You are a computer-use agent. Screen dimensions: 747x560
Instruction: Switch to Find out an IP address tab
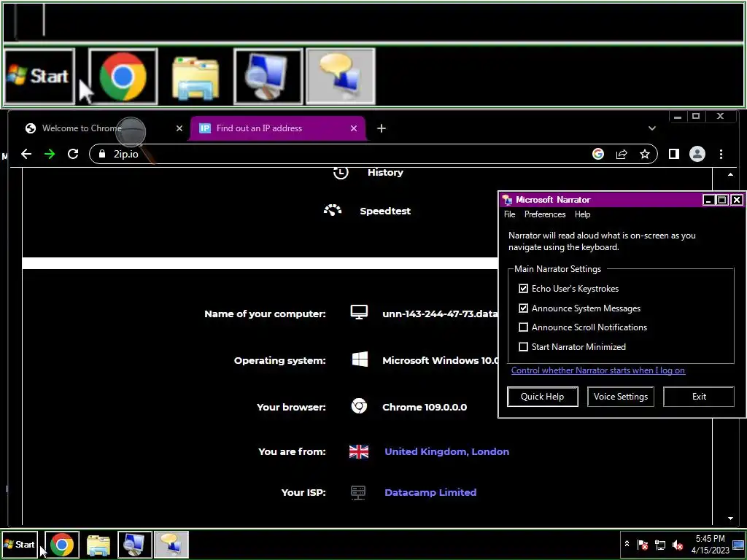[x=277, y=128]
